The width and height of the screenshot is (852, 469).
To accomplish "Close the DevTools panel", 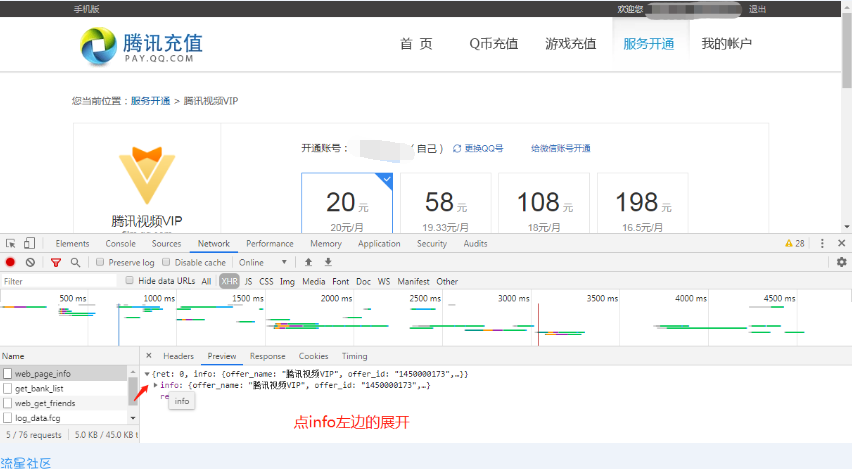I will click(x=842, y=243).
